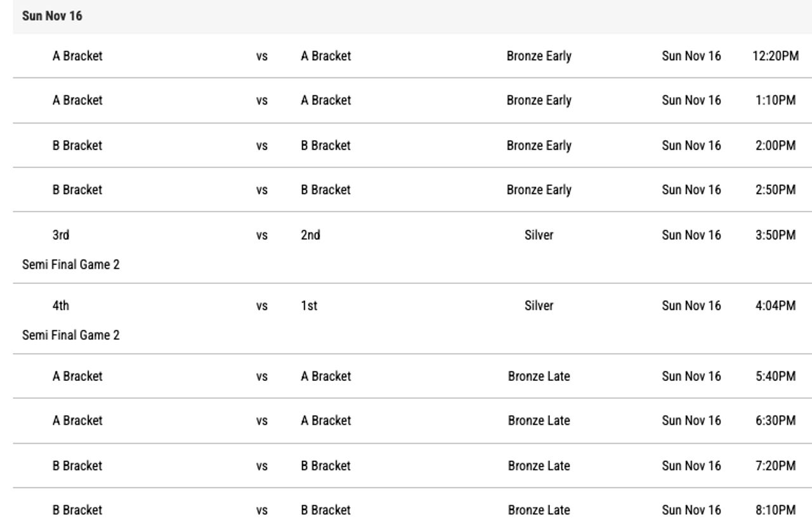Click Silver division in the 3:50PM row
Screen dimensions: 812x528
point(539,235)
